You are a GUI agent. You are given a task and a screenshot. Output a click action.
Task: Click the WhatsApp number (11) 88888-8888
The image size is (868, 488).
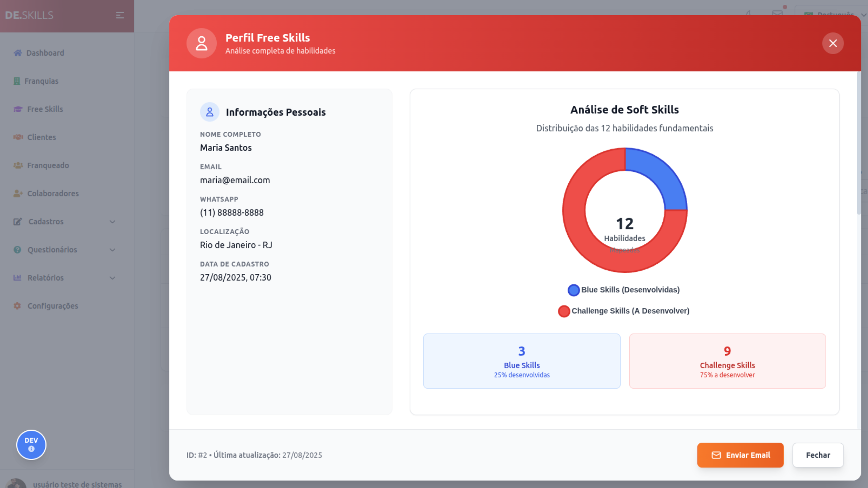click(x=232, y=212)
